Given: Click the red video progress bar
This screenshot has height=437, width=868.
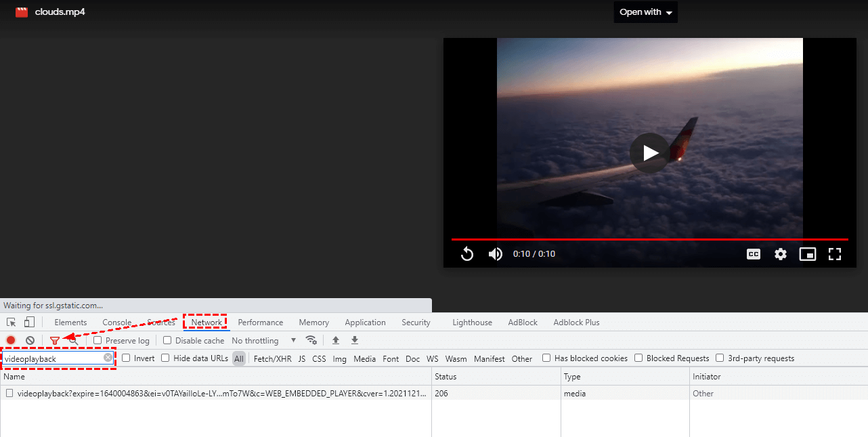Looking at the screenshot, I should click(649, 239).
